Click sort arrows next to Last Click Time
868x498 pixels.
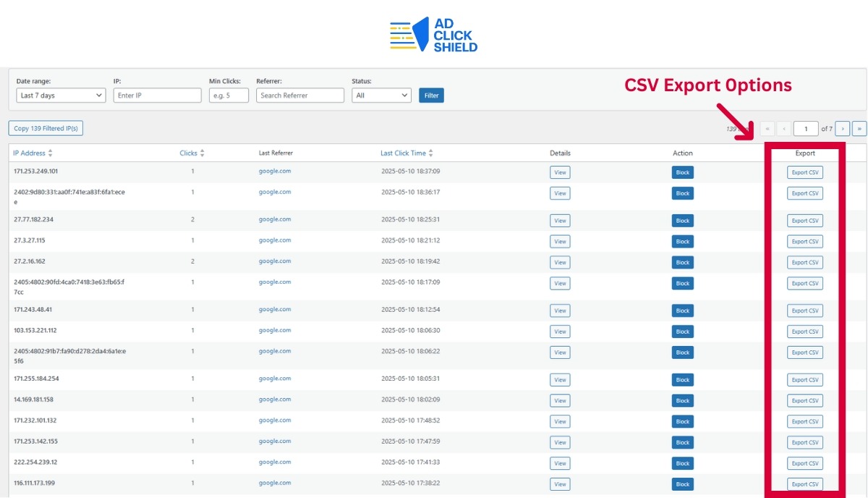pos(431,153)
